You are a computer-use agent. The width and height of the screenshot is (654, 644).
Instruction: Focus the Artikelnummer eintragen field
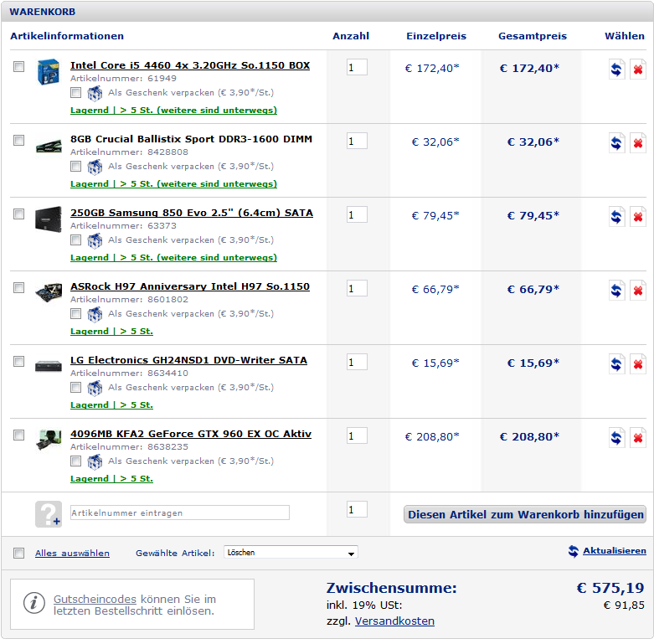coord(180,513)
